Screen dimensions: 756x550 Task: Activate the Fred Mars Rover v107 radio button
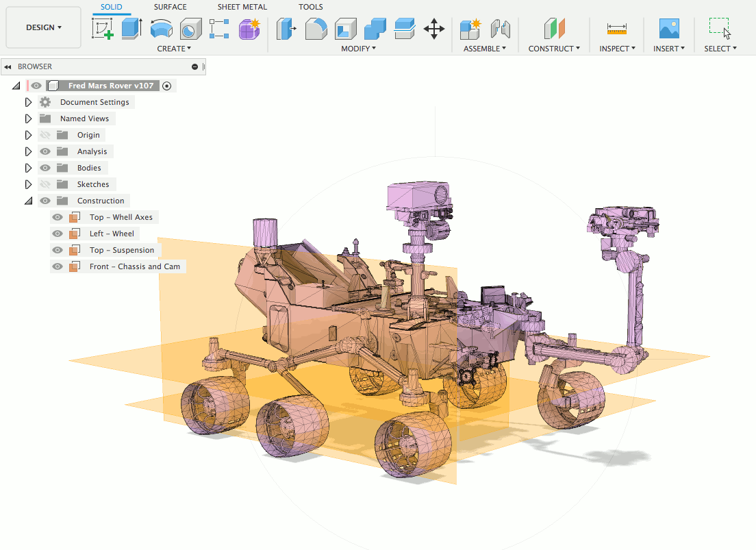167,86
